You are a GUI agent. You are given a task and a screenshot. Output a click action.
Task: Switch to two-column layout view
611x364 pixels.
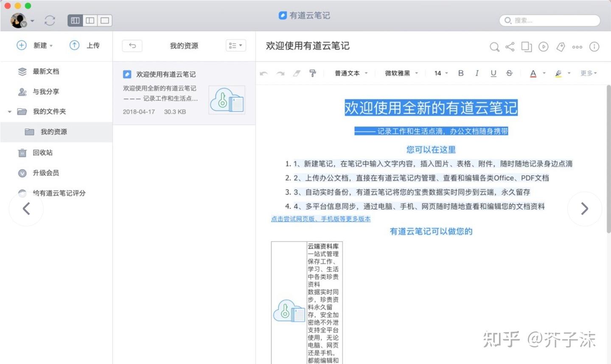(90, 20)
